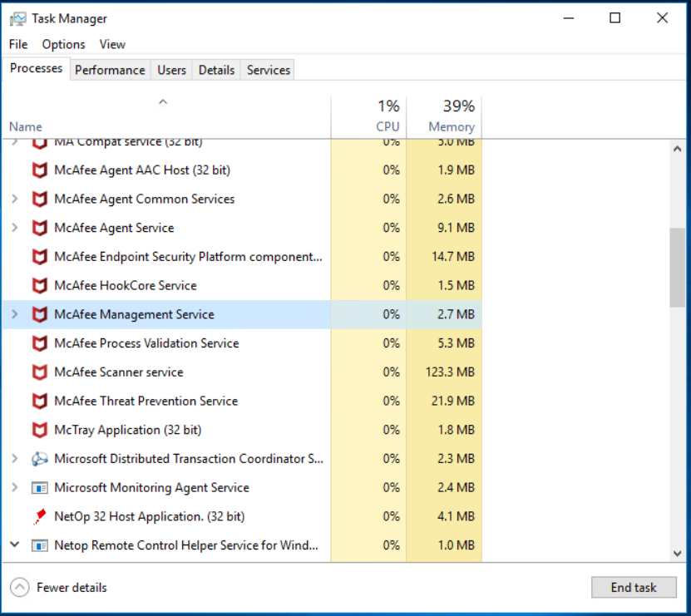691x616 pixels.
Task: Click the Task Manager title bar icon
Action: (17, 19)
